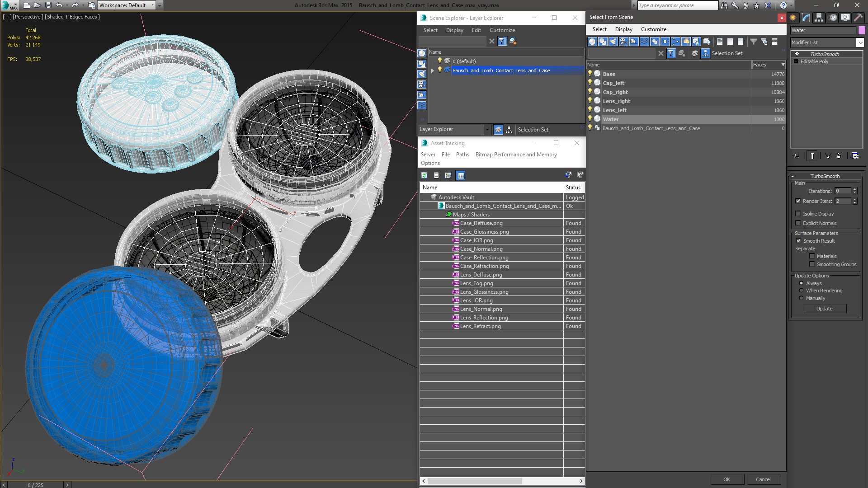Open the Undo history dropdown arrow
The width and height of the screenshot is (868, 488).
click(67, 5)
